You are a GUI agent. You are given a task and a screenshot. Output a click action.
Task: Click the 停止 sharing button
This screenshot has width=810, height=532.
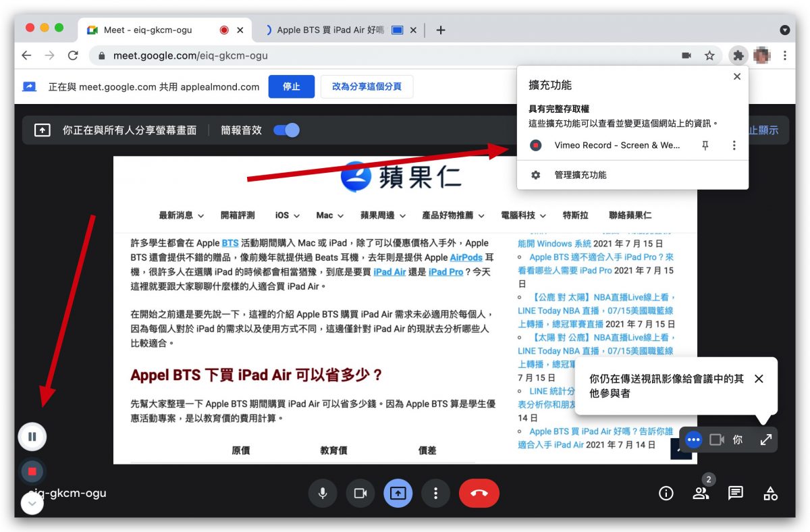tap(292, 86)
